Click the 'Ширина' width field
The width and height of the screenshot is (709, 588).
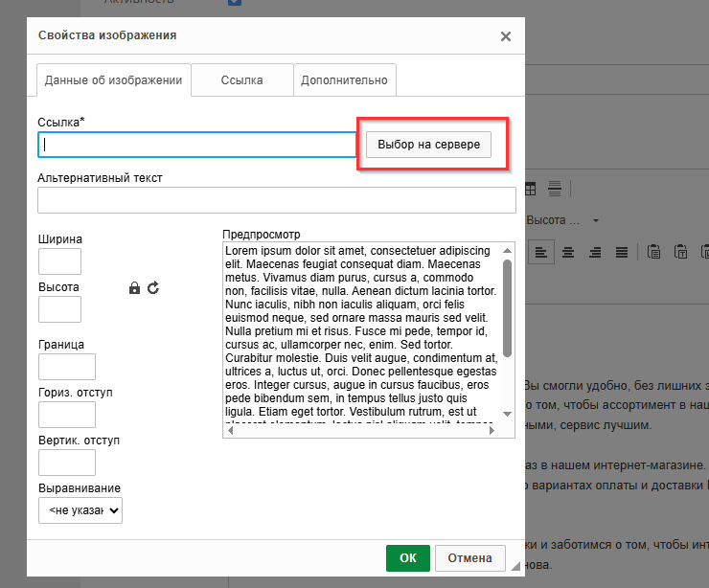point(59,261)
